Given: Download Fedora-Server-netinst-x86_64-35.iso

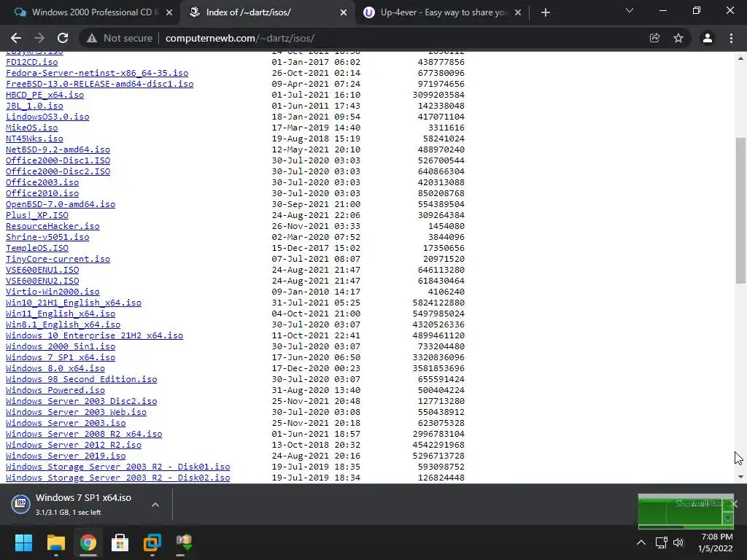Looking at the screenshot, I should click(x=97, y=73).
